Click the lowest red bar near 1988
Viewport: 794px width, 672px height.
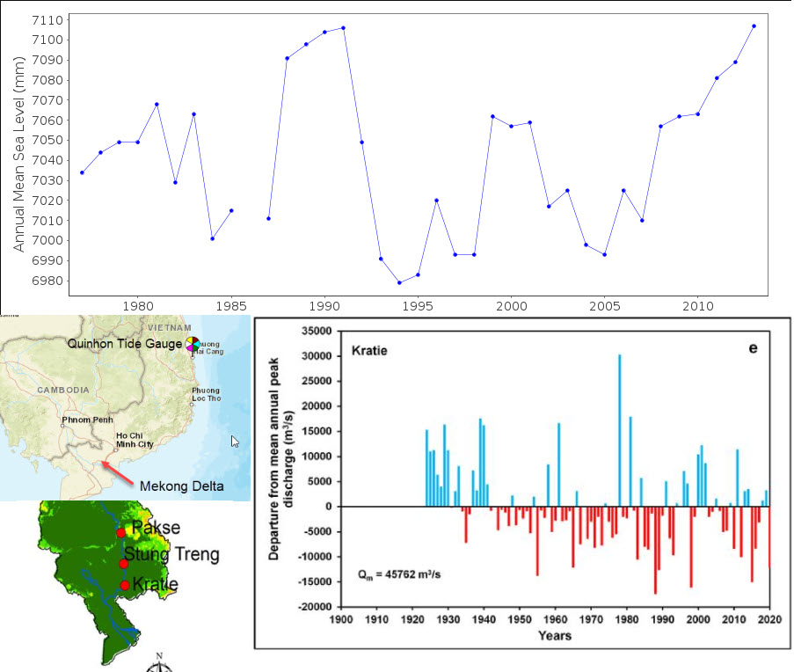click(x=655, y=550)
